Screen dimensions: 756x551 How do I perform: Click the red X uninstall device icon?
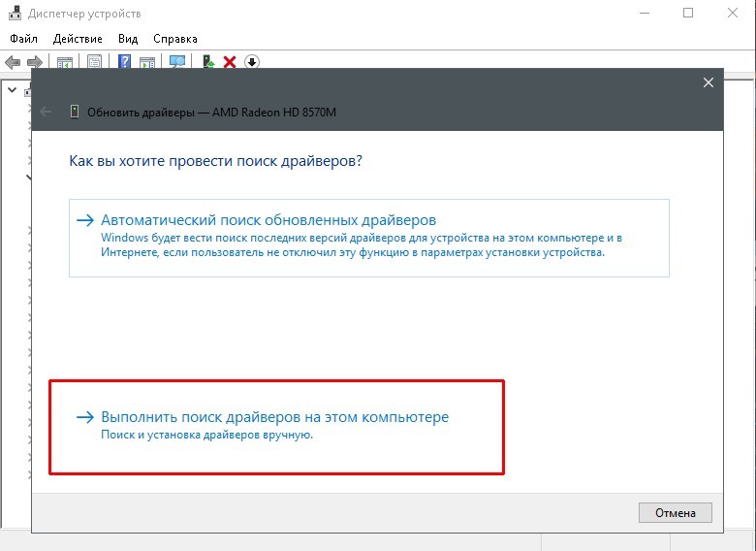click(x=230, y=62)
